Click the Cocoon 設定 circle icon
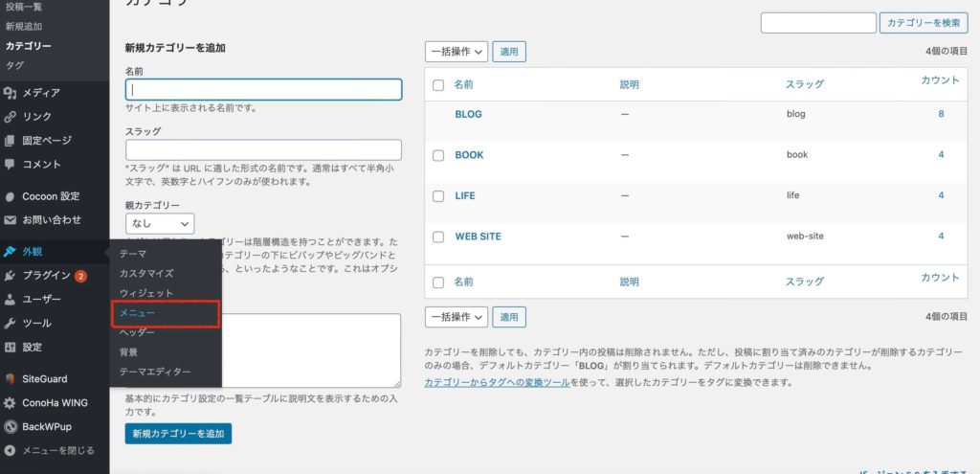The width and height of the screenshot is (980, 474). 10,196
